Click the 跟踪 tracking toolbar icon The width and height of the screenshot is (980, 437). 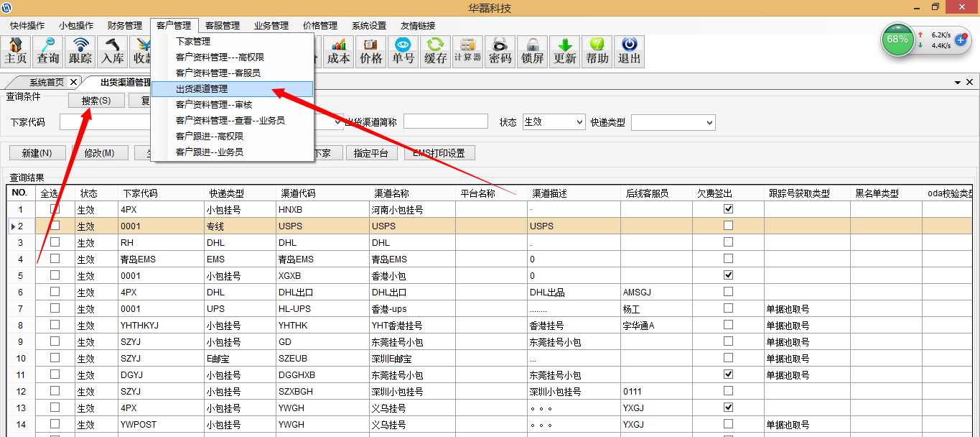coord(80,51)
